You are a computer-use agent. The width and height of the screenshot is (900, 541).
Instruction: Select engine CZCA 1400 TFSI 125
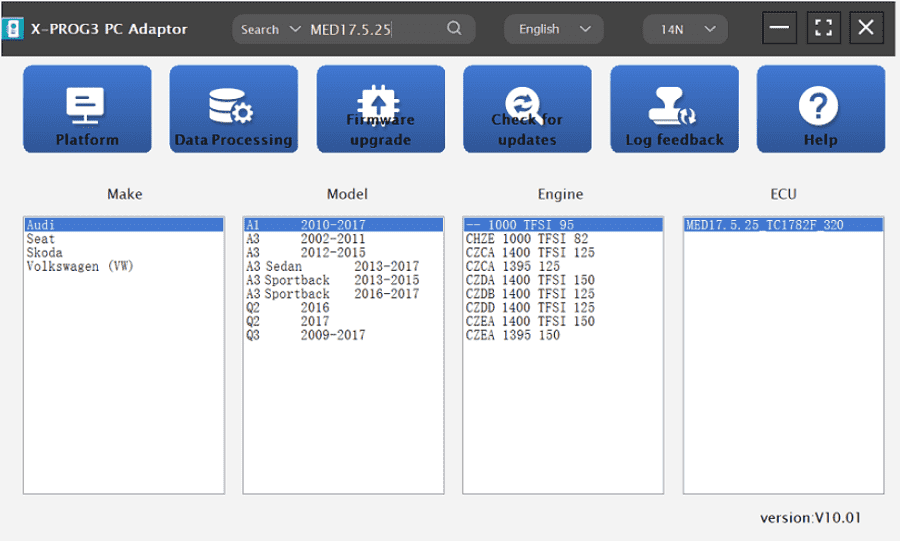tap(563, 252)
